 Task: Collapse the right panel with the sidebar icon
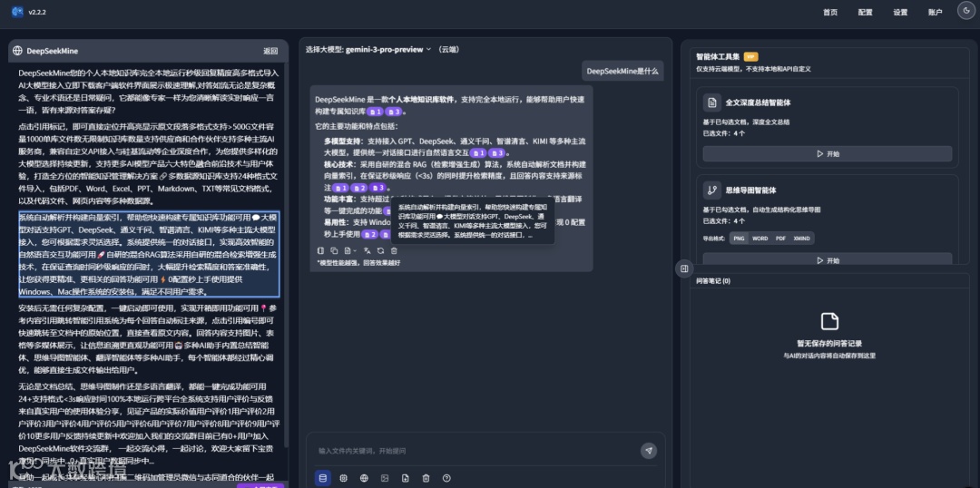684,268
